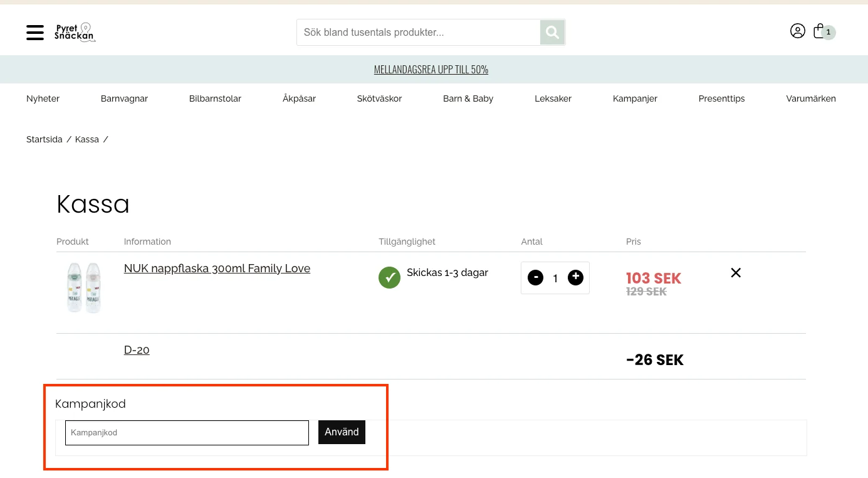
Task: Apply code with Använd button
Action: coord(342,432)
